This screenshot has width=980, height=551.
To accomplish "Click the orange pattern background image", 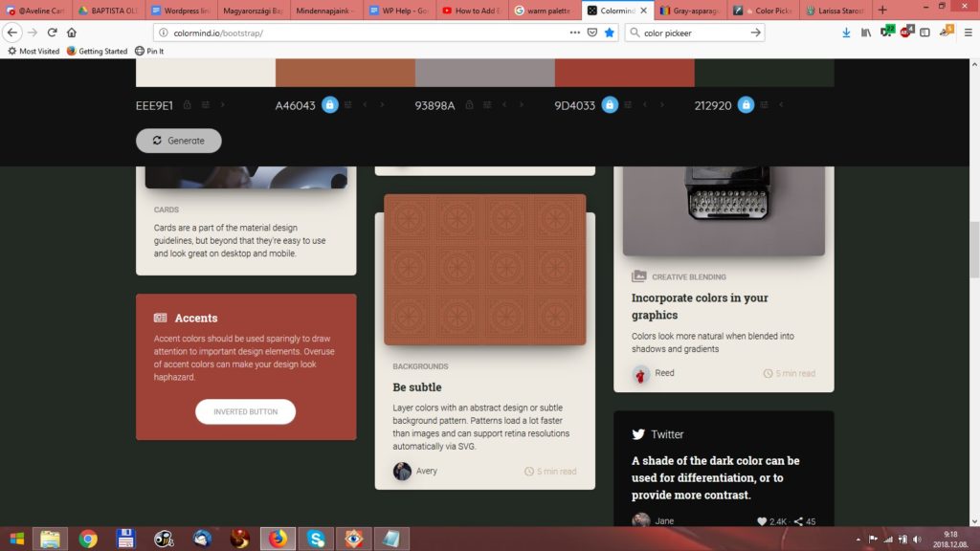I will point(485,269).
